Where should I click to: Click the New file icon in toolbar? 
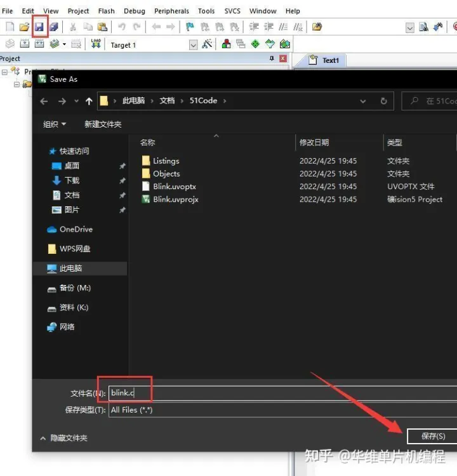tap(10, 27)
